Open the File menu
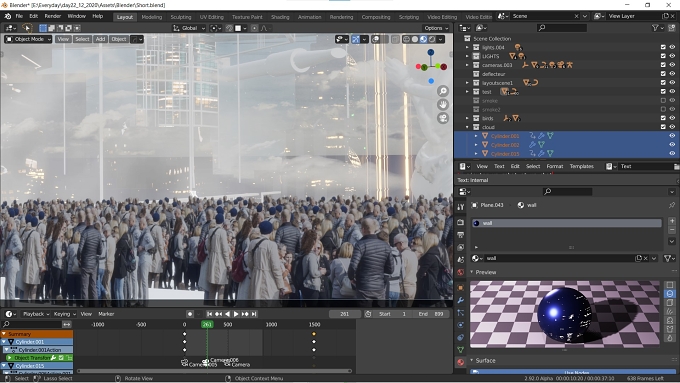This screenshot has height=383, width=680. tap(19, 16)
